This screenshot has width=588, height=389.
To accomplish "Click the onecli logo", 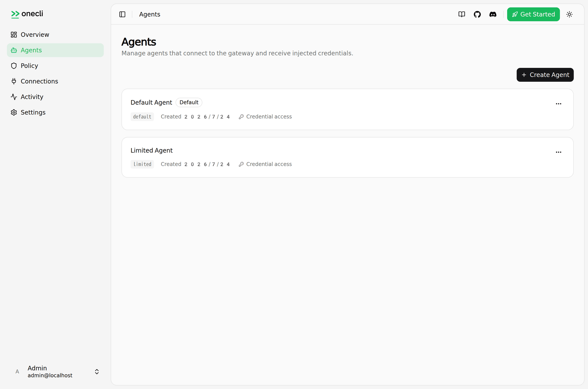I will [x=27, y=14].
